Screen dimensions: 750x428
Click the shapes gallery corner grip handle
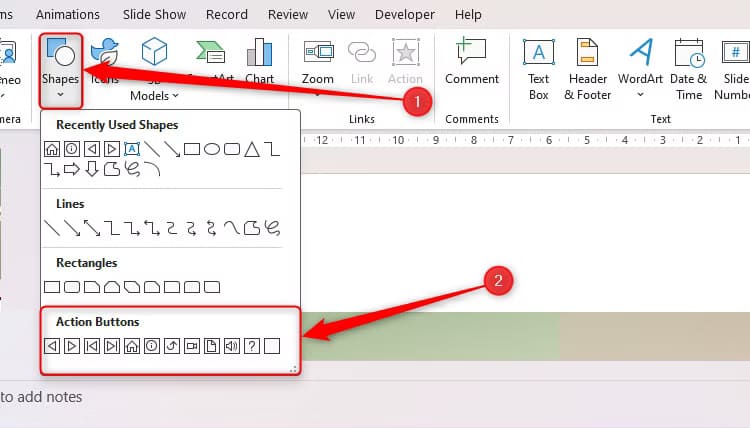tap(293, 369)
